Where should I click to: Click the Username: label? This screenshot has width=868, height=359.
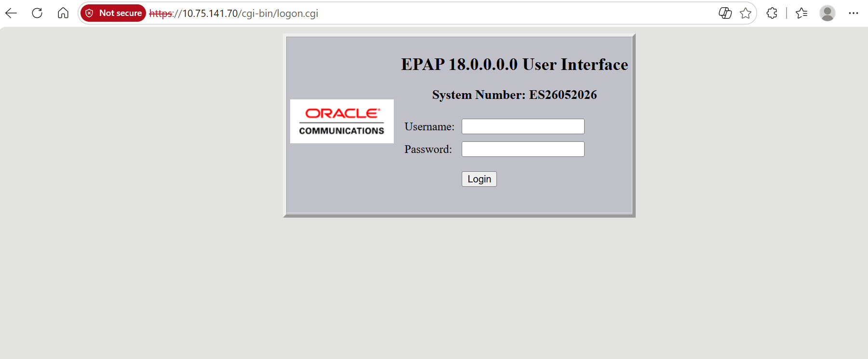[429, 126]
